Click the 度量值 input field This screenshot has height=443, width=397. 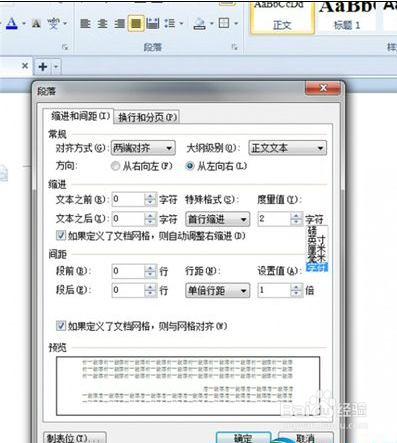coord(274,219)
